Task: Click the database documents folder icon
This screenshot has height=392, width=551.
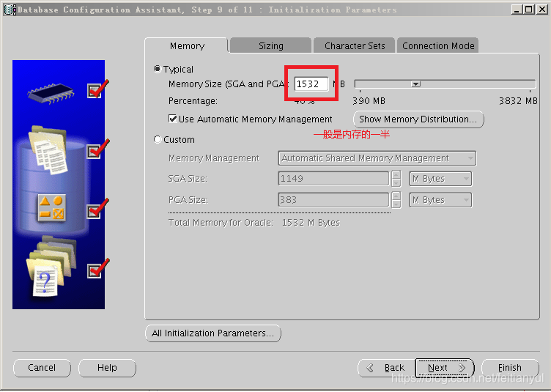Action: click(x=48, y=149)
